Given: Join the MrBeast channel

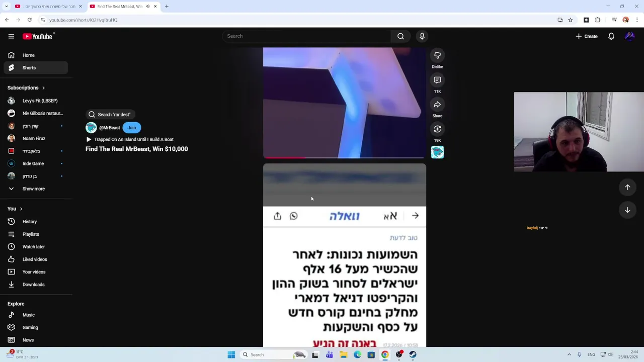Looking at the screenshot, I should [x=132, y=128].
